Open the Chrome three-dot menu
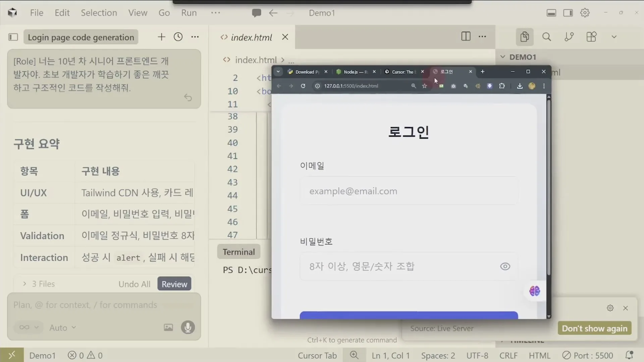The width and height of the screenshot is (644, 362). click(x=544, y=86)
